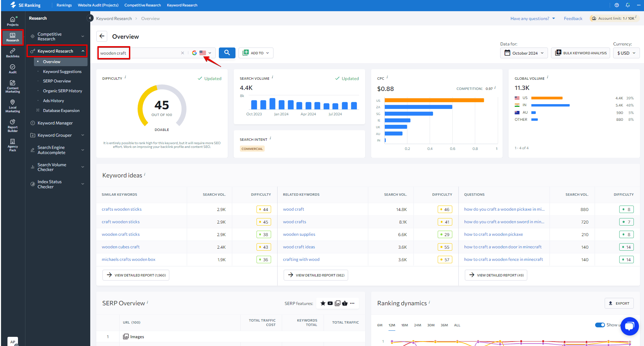This screenshot has height=346, width=644.
Task: Click the shopping basket SERP feature icon
Action: [345, 303]
